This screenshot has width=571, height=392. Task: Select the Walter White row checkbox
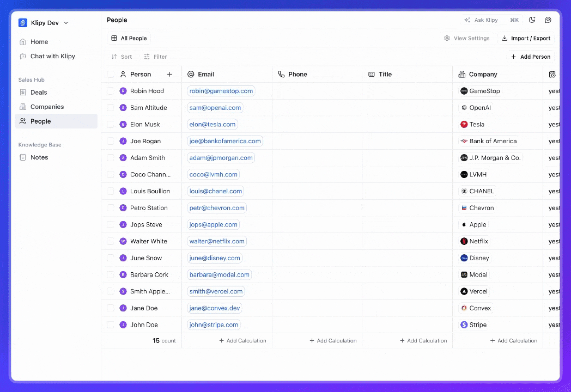[111, 241]
